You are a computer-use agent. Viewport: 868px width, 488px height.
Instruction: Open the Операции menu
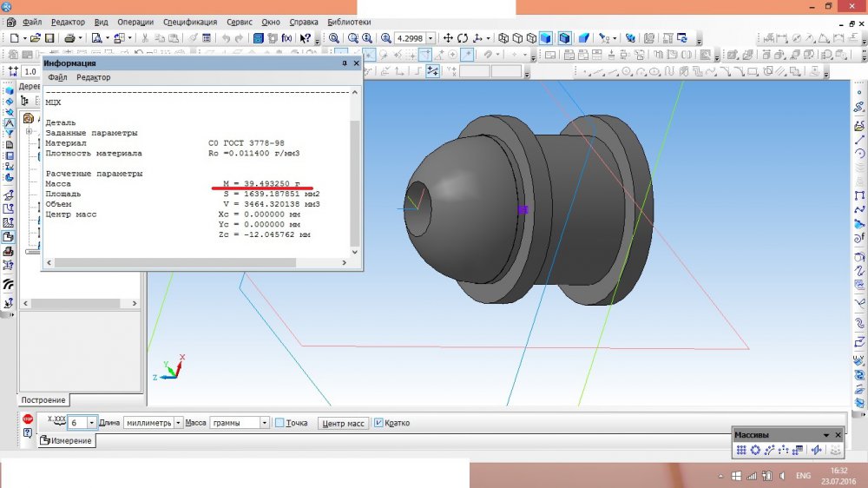pos(135,22)
